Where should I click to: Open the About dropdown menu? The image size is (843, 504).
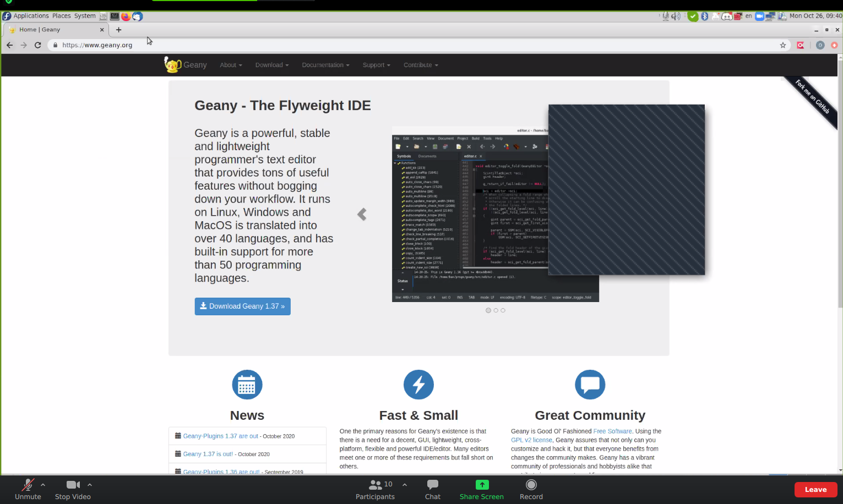[x=231, y=65]
